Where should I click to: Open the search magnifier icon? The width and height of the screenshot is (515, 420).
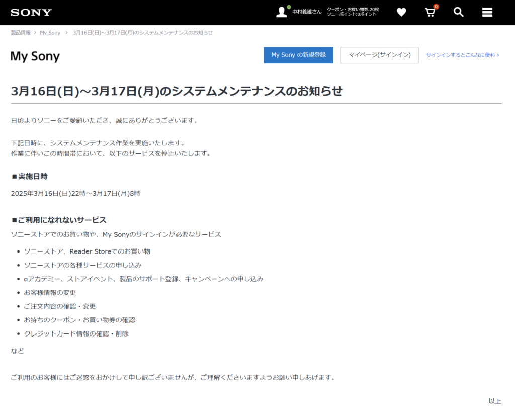pyautogui.click(x=459, y=12)
